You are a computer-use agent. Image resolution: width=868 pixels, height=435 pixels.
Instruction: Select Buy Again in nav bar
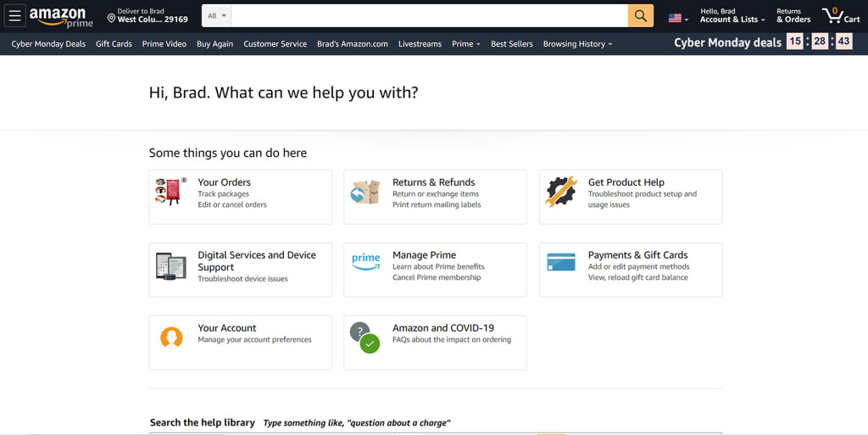214,44
